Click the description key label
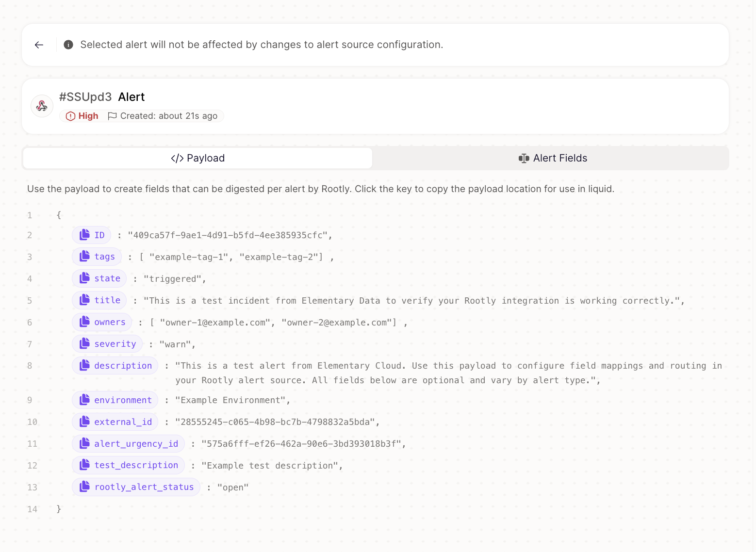 tap(123, 366)
